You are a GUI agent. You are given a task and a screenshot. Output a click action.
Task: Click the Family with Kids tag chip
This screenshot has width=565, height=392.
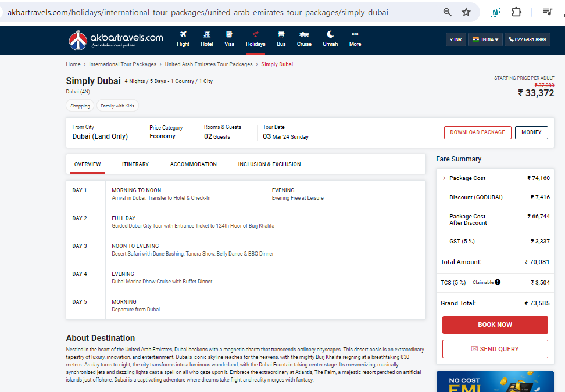tap(117, 106)
